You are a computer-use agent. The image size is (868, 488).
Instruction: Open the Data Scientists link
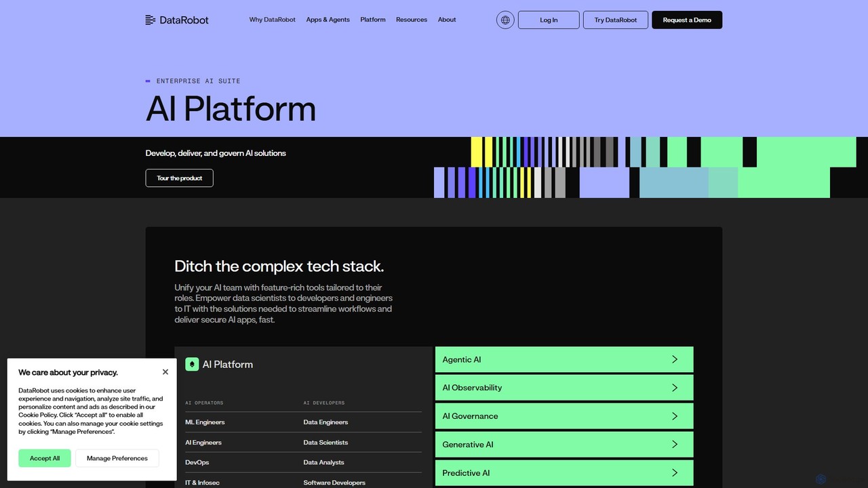click(x=325, y=443)
